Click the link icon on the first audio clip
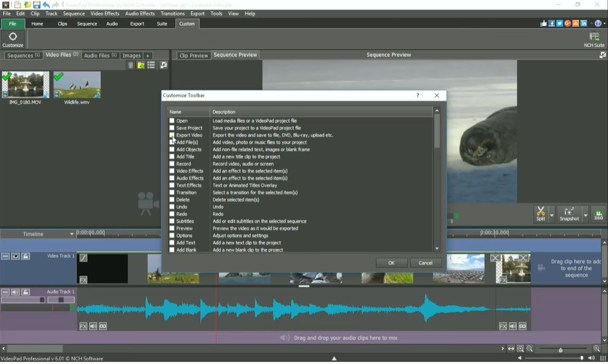The image size is (608, 364). [x=103, y=327]
